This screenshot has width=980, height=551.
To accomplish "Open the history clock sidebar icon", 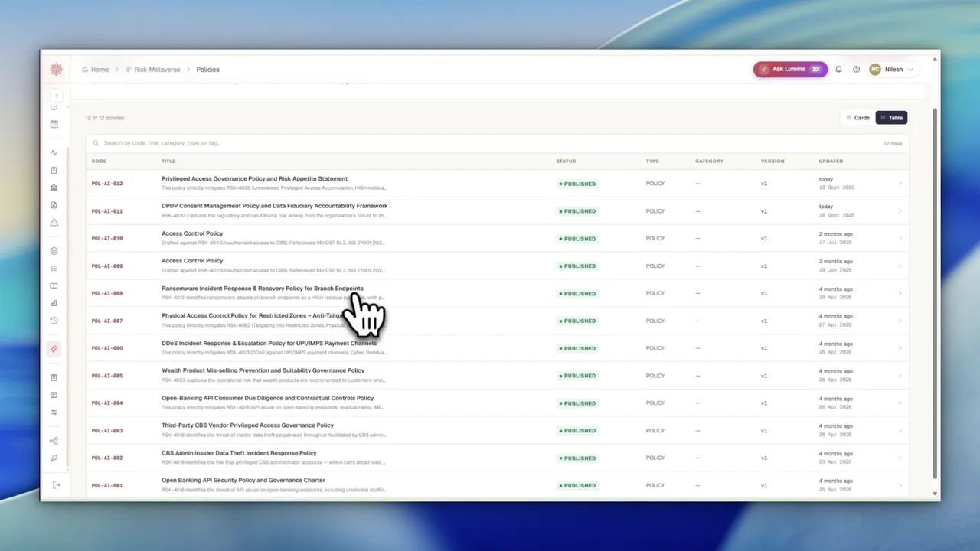I will coord(54,321).
